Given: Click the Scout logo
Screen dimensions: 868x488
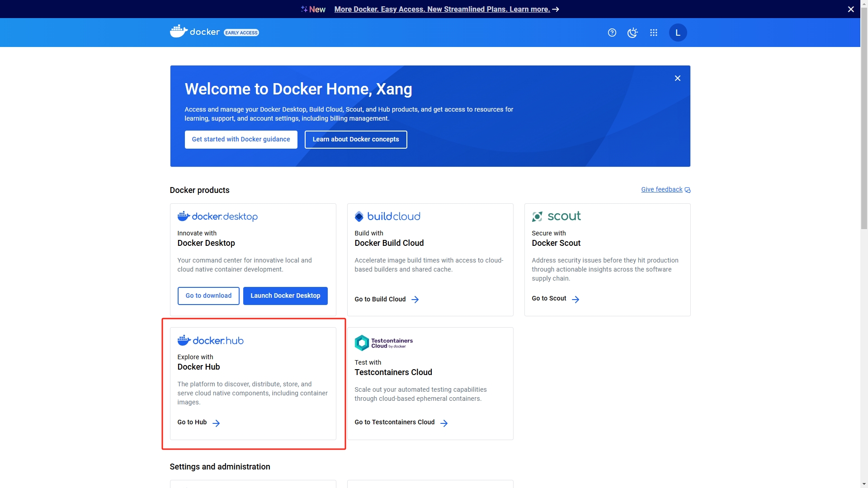Looking at the screenshot, I should [x=556, y=216].
